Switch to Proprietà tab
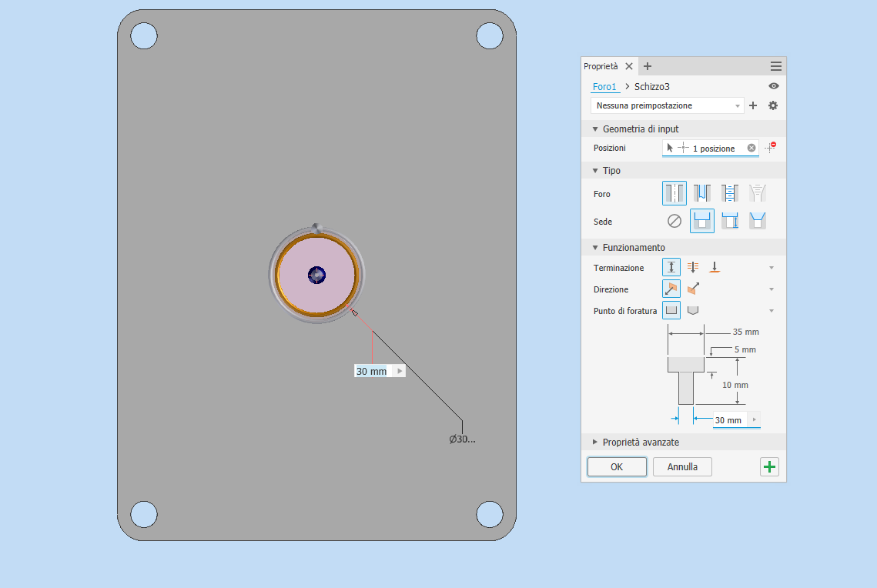The width and height of the screenshot is (877, 588). click(x=601, y=66)
